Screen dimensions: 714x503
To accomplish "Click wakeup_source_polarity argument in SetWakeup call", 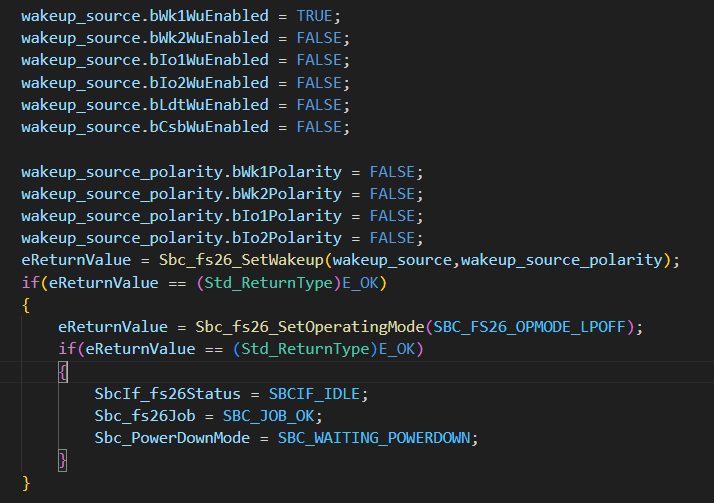I will point(561,260).
